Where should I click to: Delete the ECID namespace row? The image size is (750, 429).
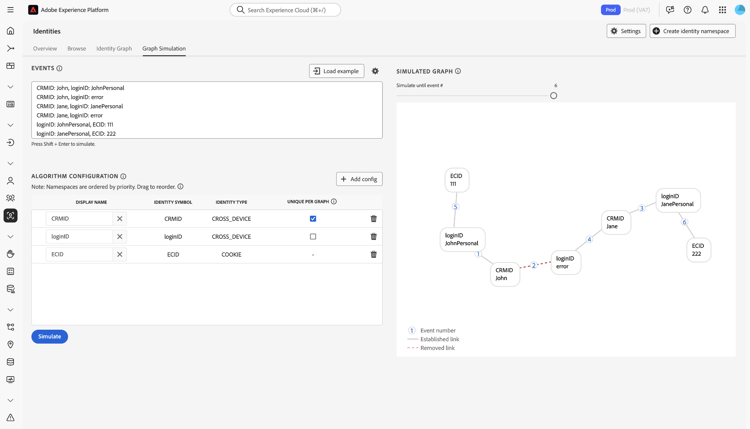[x=374, y=255]
